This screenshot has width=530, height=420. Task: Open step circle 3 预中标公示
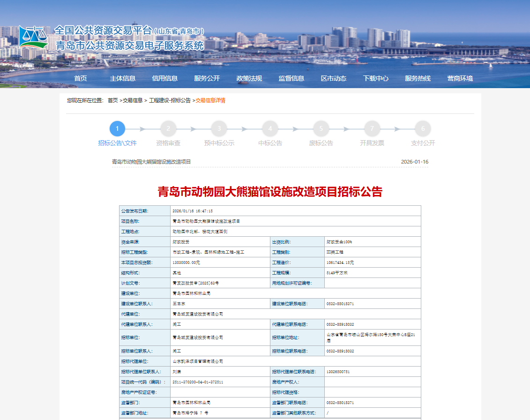coord(219,128)
